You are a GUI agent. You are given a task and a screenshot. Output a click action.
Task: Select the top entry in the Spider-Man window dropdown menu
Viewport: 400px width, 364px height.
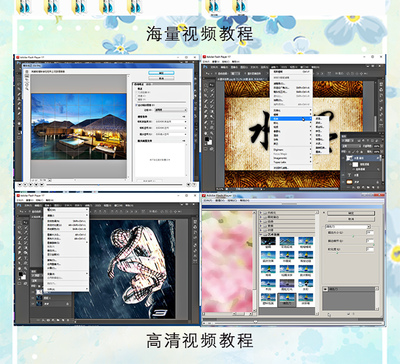[x=66, y=210]
